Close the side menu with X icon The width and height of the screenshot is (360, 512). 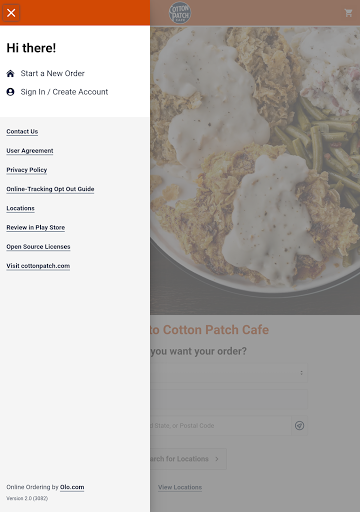[x=11, y=13]
